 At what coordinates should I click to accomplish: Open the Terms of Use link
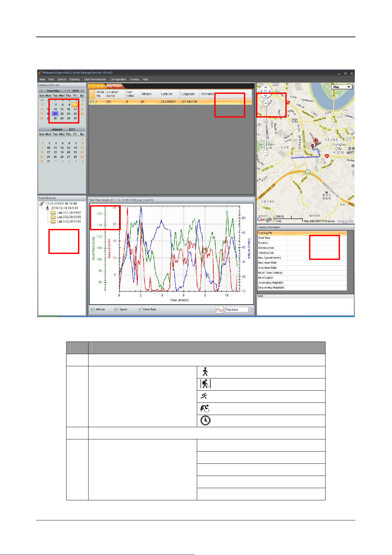pos(345,221)
